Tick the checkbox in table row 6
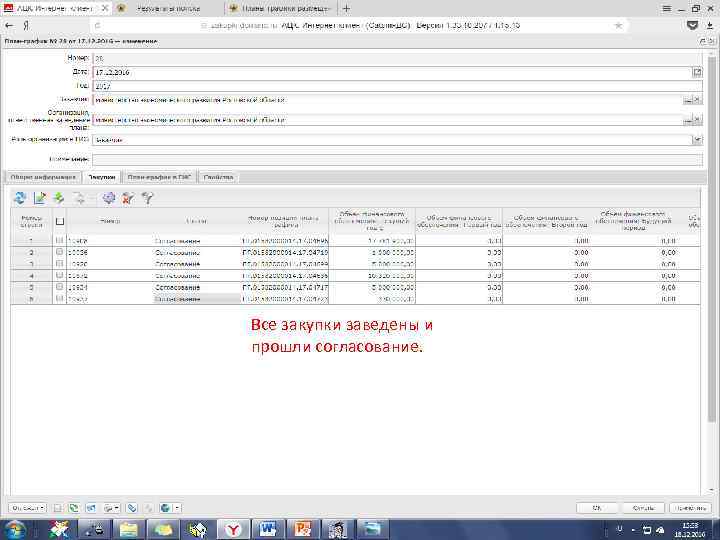 coord(59,298)
